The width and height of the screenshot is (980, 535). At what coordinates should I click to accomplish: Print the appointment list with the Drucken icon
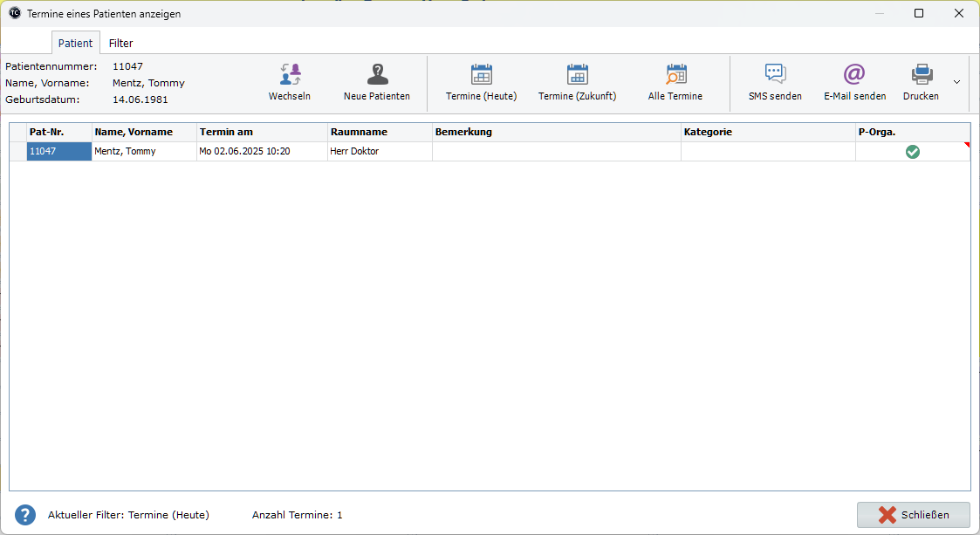pos(921,75)
